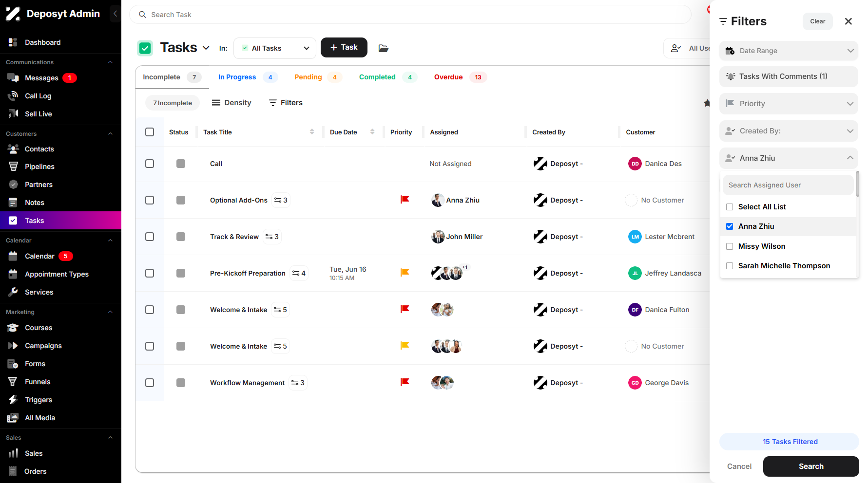Open the Dashboard sidebar icon

[13, 42]
